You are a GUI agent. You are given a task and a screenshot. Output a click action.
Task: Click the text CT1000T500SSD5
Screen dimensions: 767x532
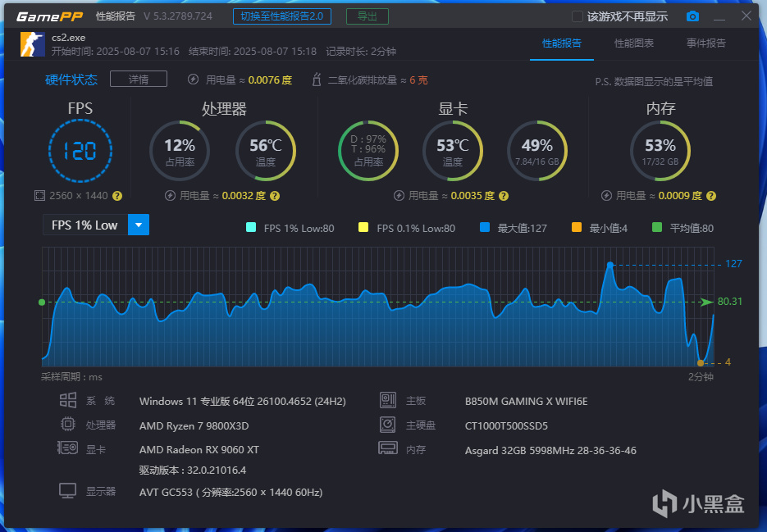click(x=506, y=426)
